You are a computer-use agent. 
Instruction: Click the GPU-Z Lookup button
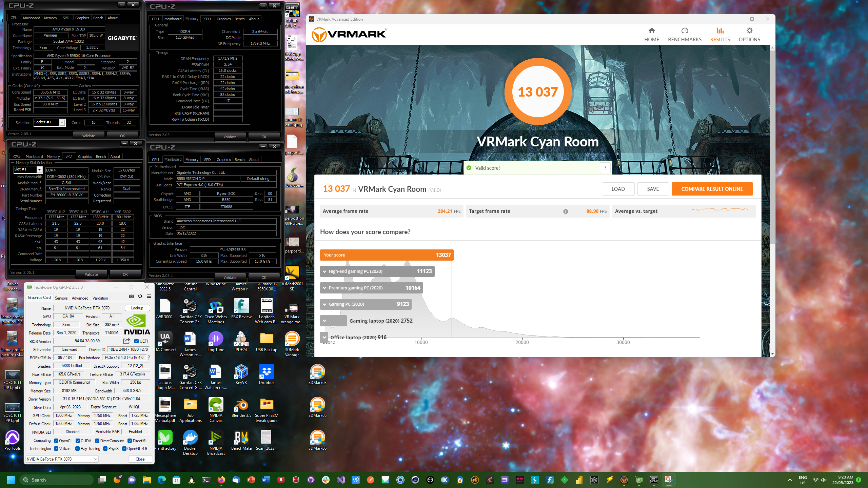(x=137, y=308)
